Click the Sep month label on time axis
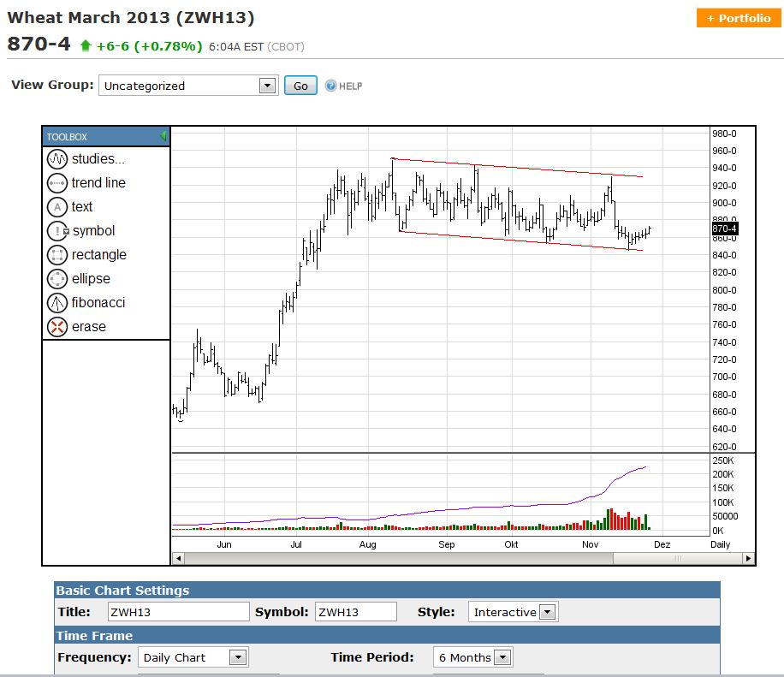This screenshot has width=784, height=677. point(447,544)
